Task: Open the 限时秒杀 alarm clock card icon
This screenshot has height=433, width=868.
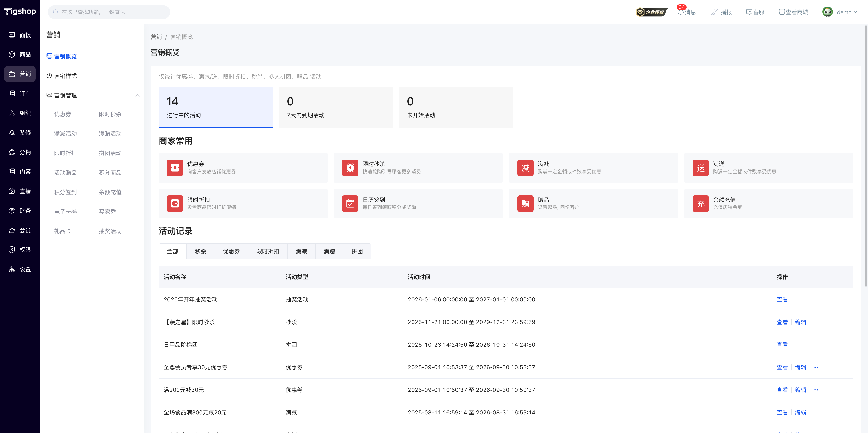Action: 350,168
